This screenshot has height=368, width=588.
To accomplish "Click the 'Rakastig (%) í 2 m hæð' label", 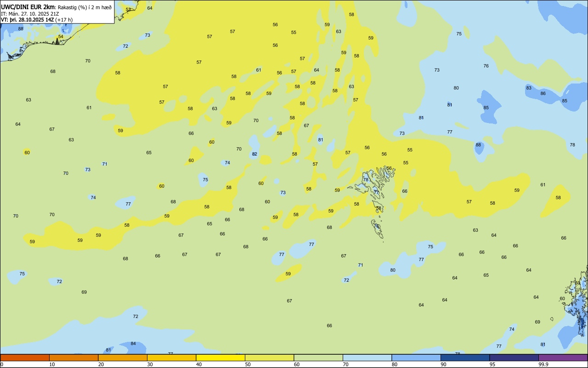I will pyautogui.click(x=85, y=7).
